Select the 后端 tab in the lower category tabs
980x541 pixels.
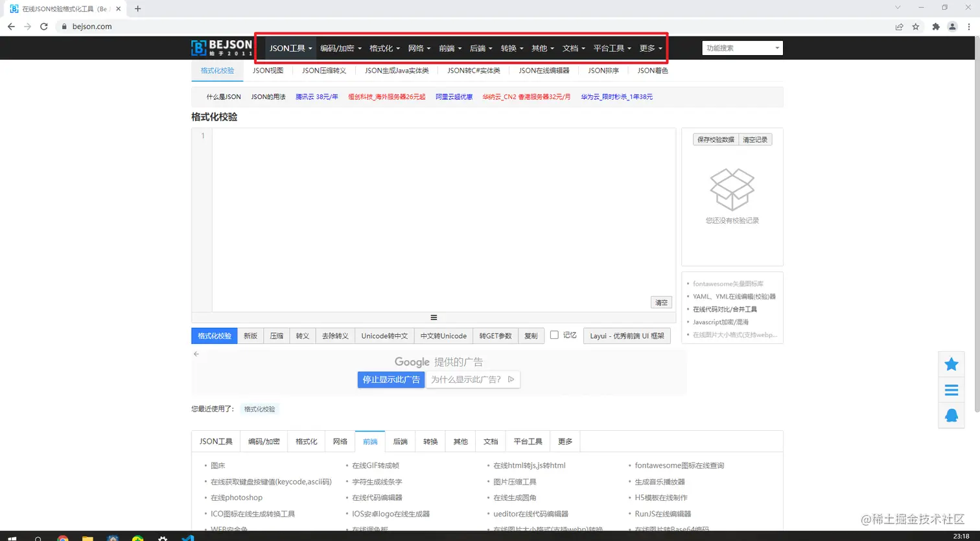pos(401,441)
